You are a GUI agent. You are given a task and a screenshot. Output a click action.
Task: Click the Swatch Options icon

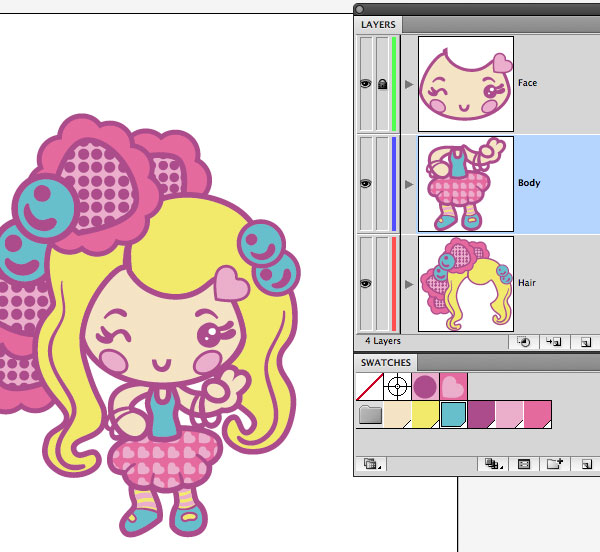point(523,464)
